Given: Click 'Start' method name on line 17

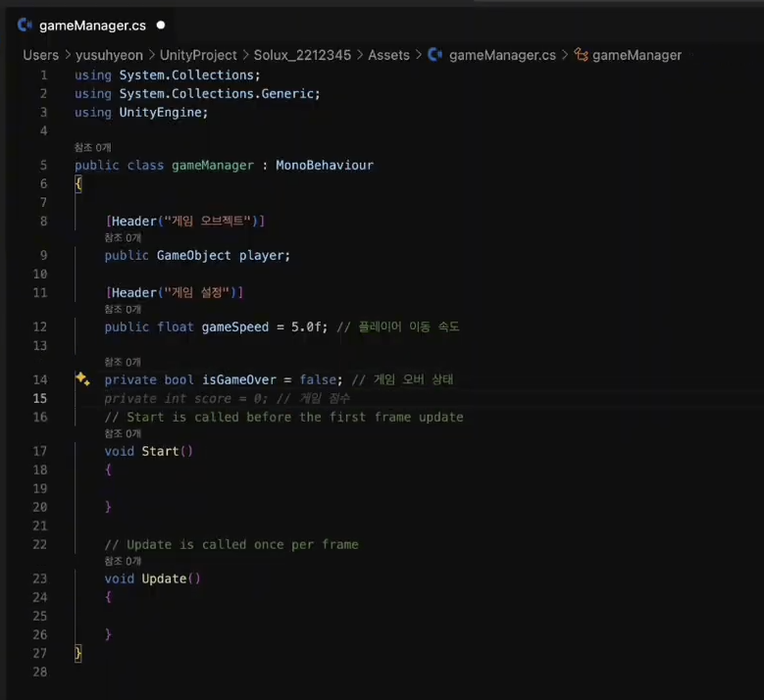Looking at the screenshot, I should [160, 451].
